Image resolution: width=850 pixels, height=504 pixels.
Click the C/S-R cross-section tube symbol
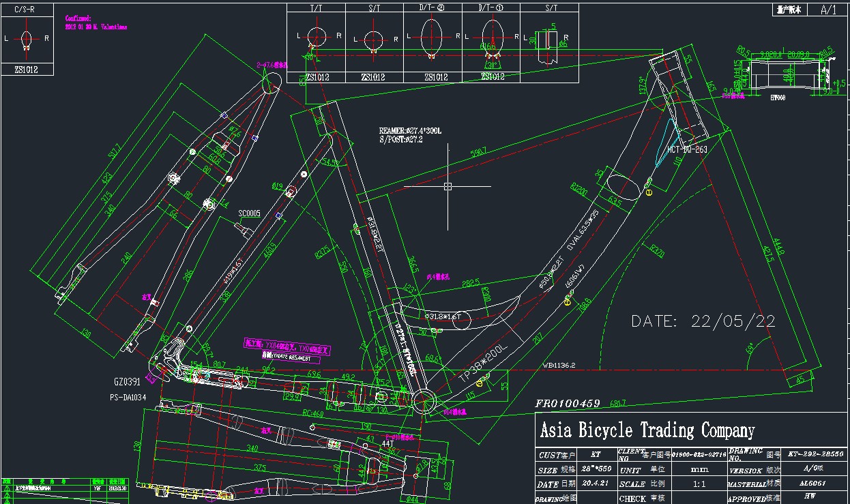26,39
